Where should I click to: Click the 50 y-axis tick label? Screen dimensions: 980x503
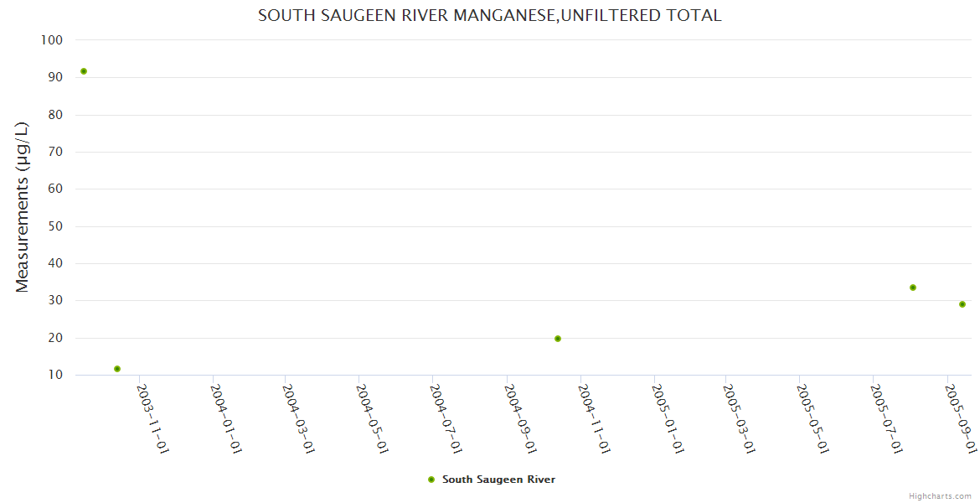point(55,226)
